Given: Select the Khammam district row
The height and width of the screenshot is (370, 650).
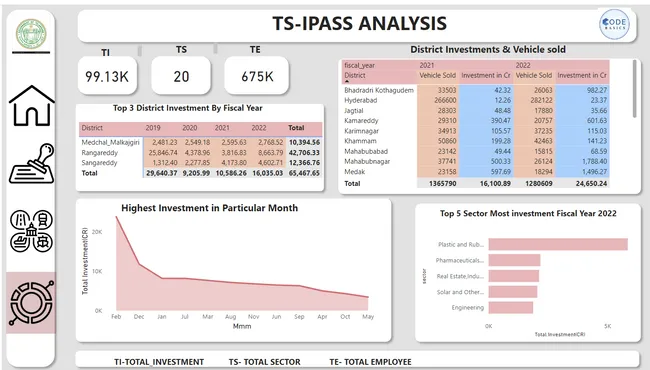Looking at the screenshot, I should coord(475,141).
